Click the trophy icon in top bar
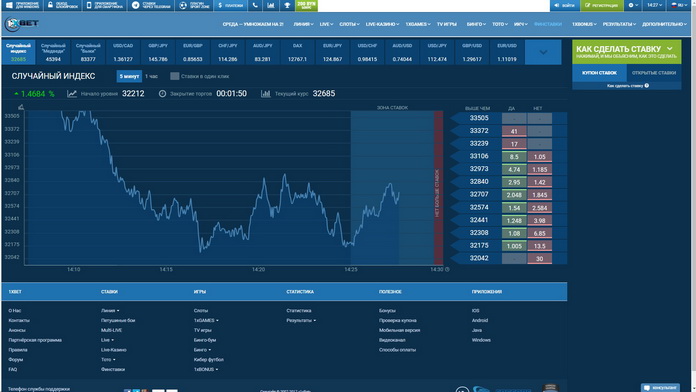 [x=287, y=5]
